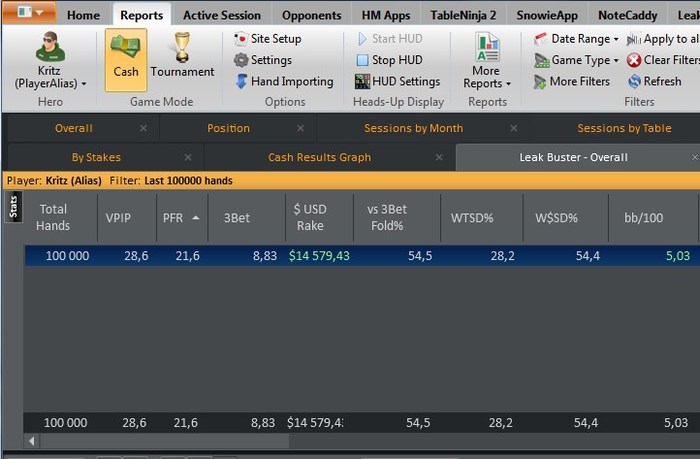This screenshot has height=459, width=700.
Task: Select Cash game mode
Action: click(126, 60)
